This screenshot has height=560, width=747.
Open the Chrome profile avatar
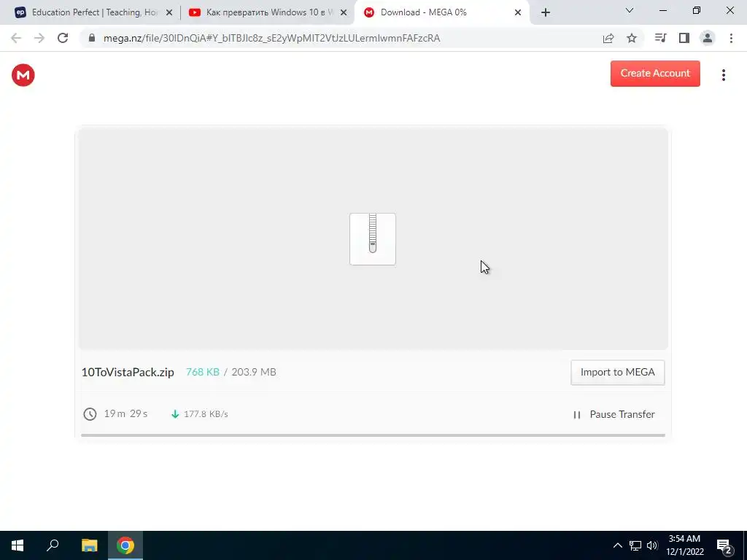708,38
